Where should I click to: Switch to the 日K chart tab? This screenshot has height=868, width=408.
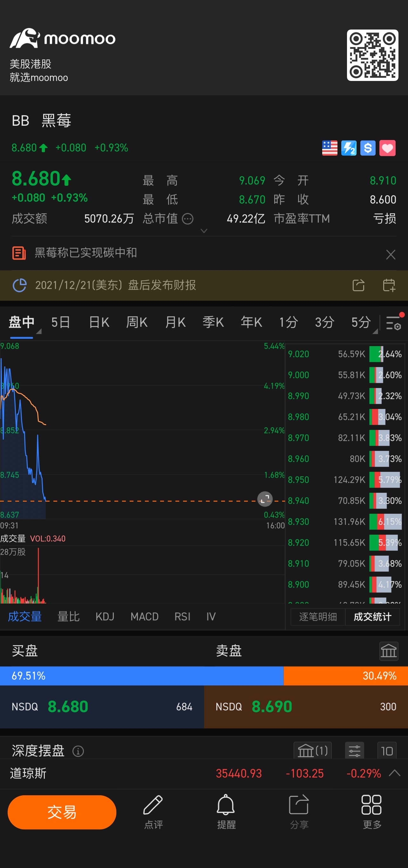99,323
